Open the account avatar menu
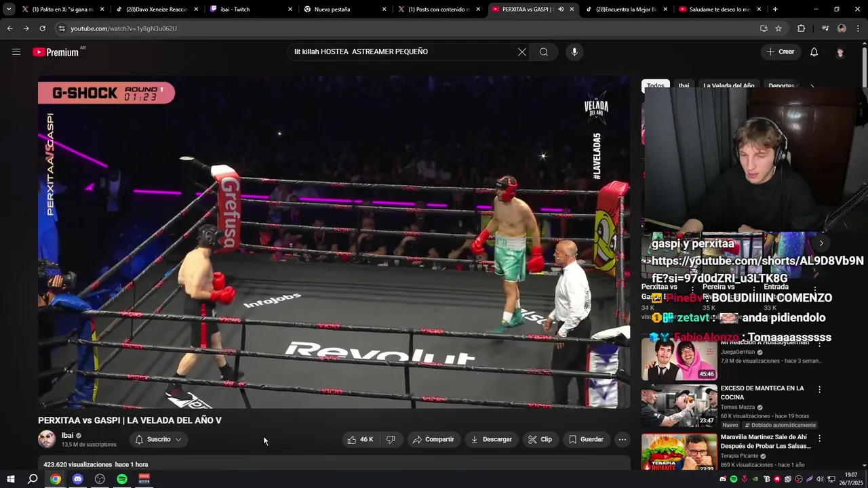 (x=840, y=52)
